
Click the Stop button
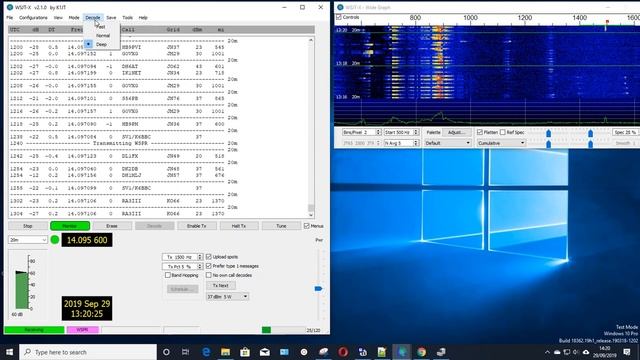coord(28,226)
